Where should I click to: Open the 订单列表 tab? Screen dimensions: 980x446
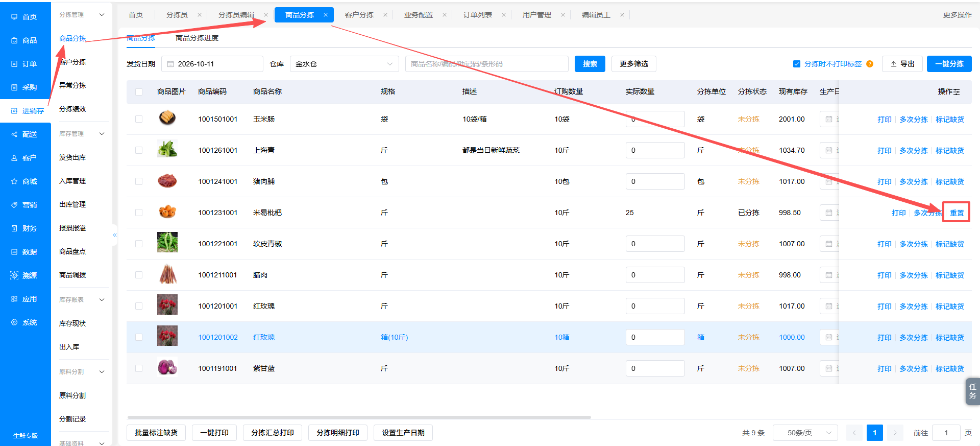[478, 15]
